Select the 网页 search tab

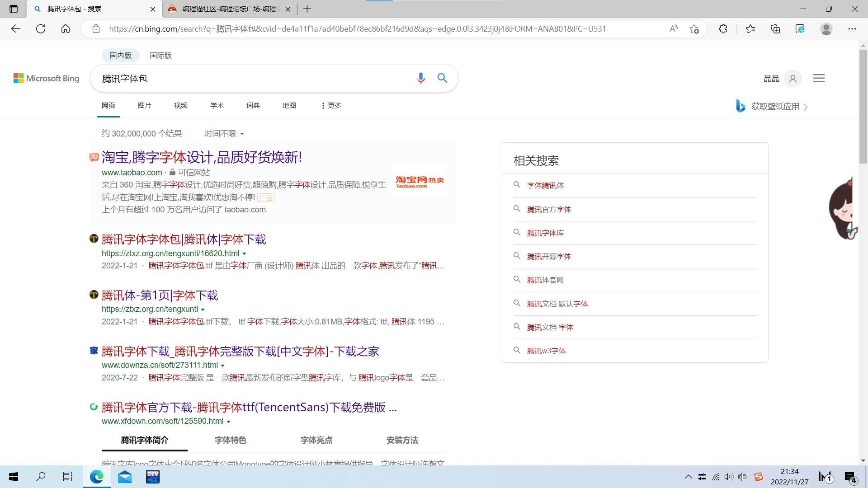click(108, 105)
